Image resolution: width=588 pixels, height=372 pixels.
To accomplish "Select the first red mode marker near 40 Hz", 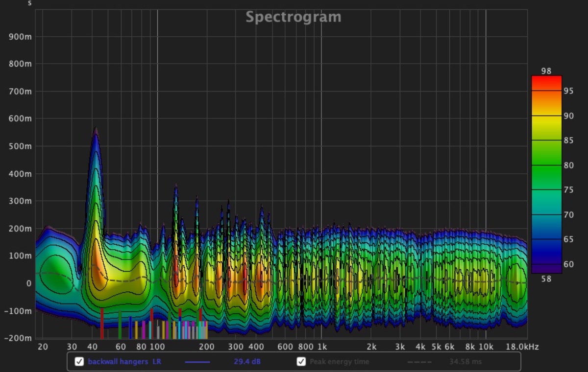I will click(x=102, y=323).
